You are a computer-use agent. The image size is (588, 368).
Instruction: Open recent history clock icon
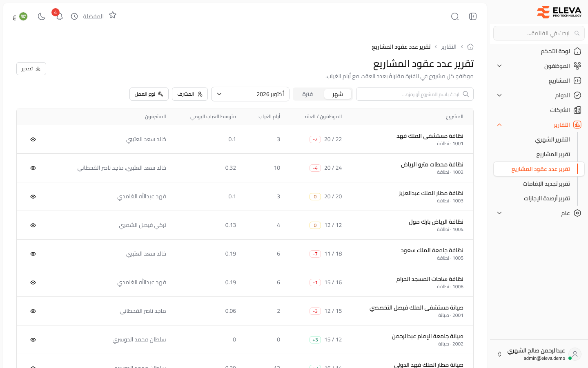[x=74, y=16]
